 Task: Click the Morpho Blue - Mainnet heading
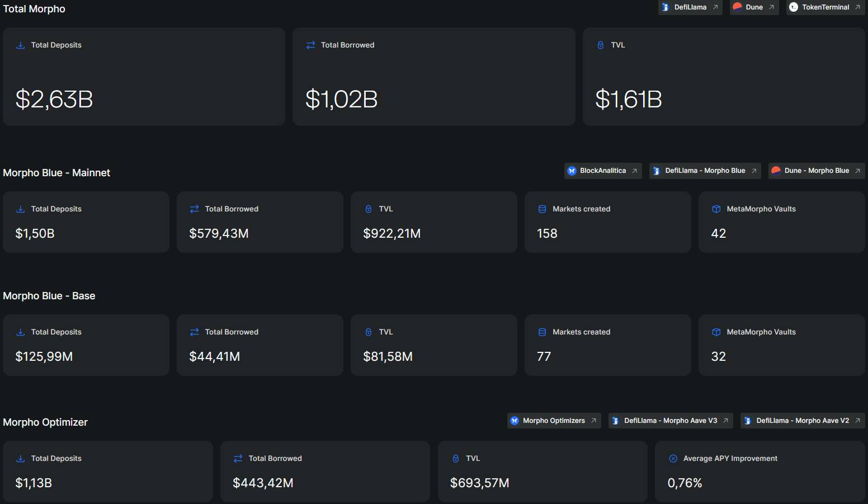click(56, 173)
